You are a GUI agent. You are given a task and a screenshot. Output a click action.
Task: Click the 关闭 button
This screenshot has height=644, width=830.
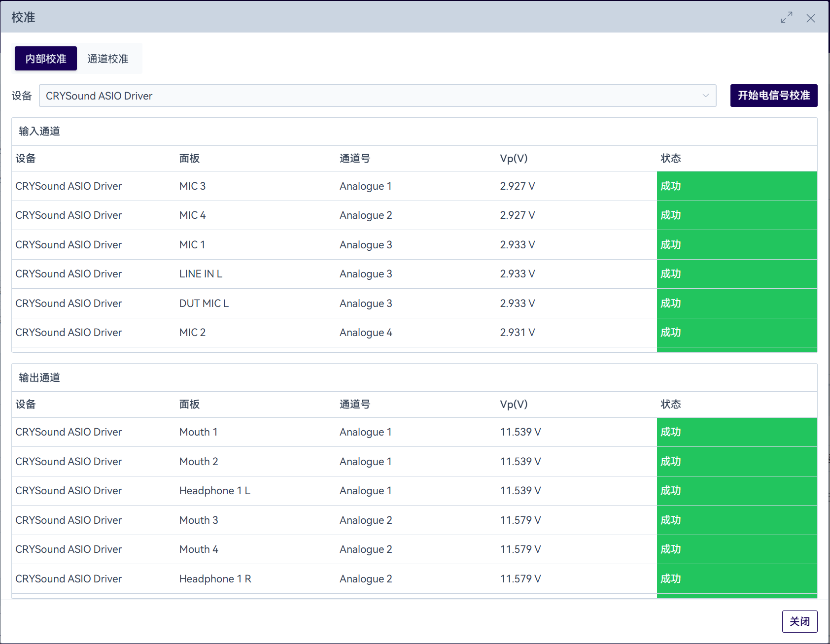click(x=799, y=621)
